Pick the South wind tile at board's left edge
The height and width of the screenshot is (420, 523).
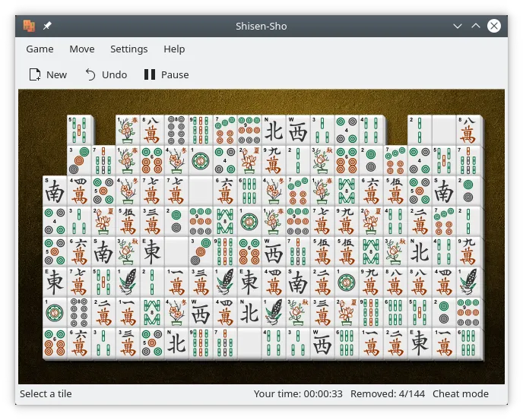55,191
